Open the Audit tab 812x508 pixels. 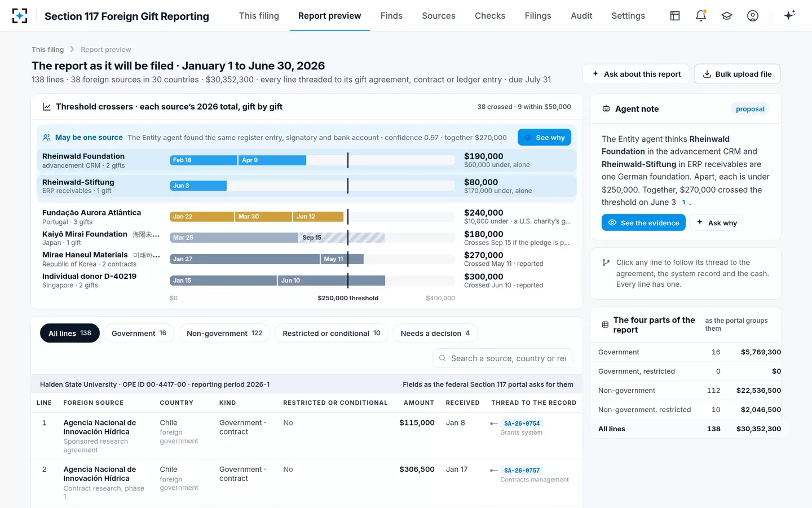pos(581,16)
